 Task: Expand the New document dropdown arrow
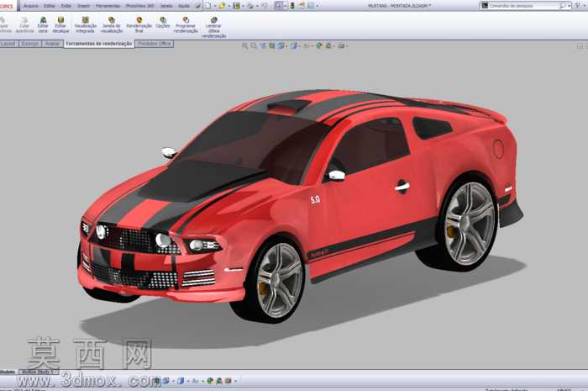click(x=215, y=6)
